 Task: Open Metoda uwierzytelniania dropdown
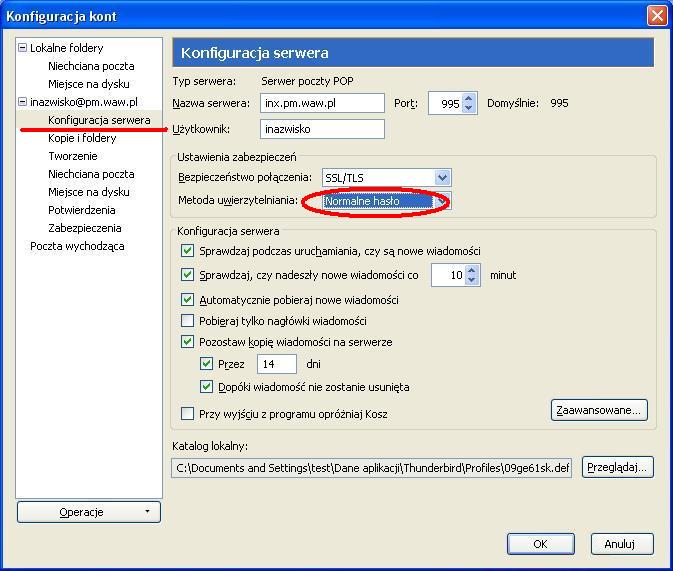[x=442, y=201]
